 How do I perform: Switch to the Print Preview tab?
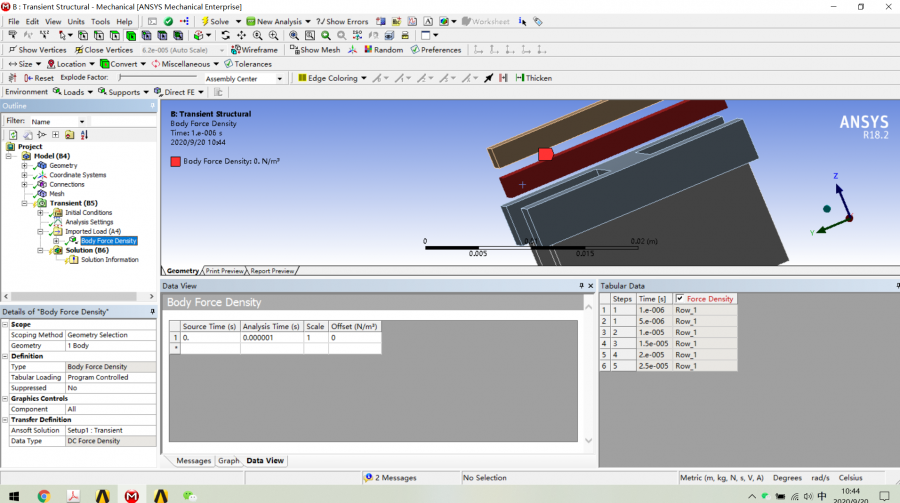[x=224, y=271]
